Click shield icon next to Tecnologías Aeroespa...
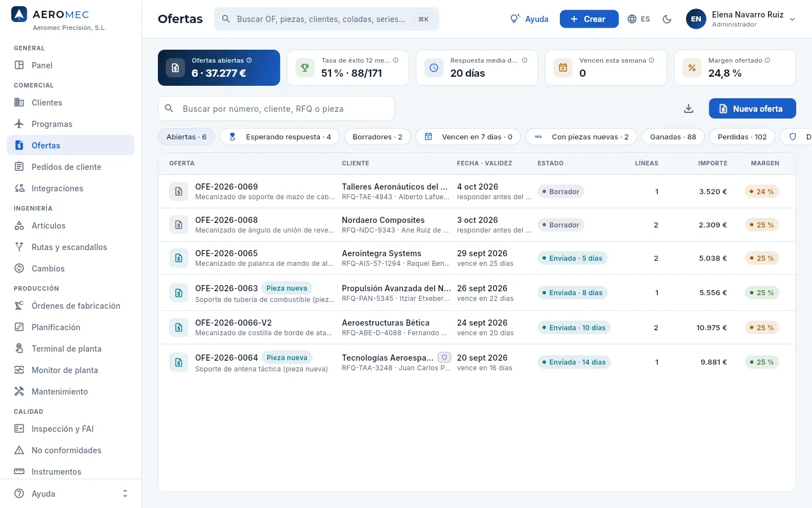Screen dimensions: 812x508 pyautogui.click(x=444, y=357)
